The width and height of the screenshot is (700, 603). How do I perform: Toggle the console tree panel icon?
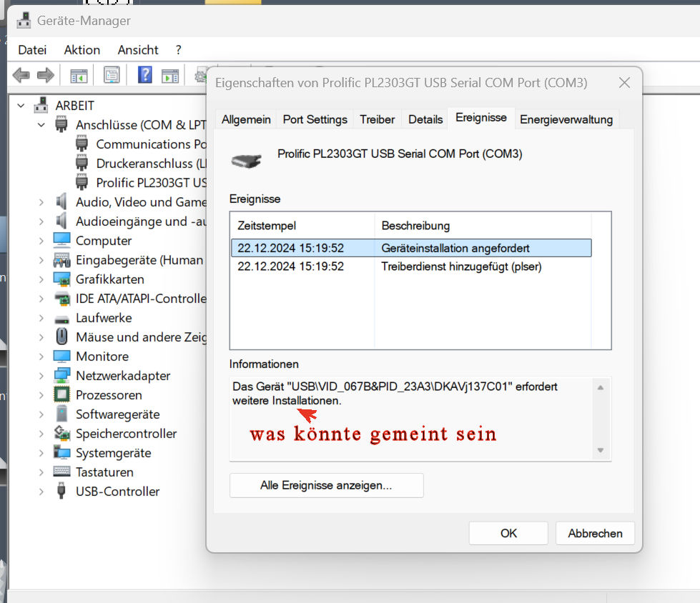[79, 74]
